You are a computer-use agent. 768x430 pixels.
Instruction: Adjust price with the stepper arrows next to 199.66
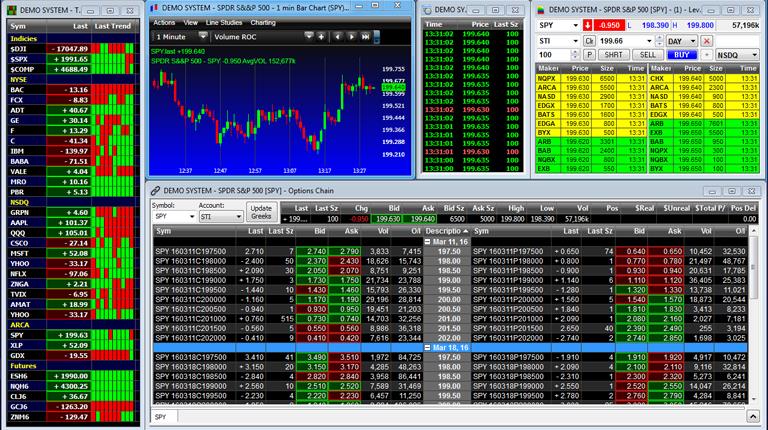click(659, 41)
